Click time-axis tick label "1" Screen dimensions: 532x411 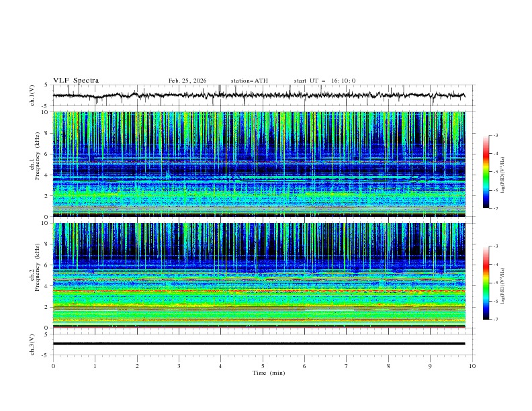tap(95, 366)
